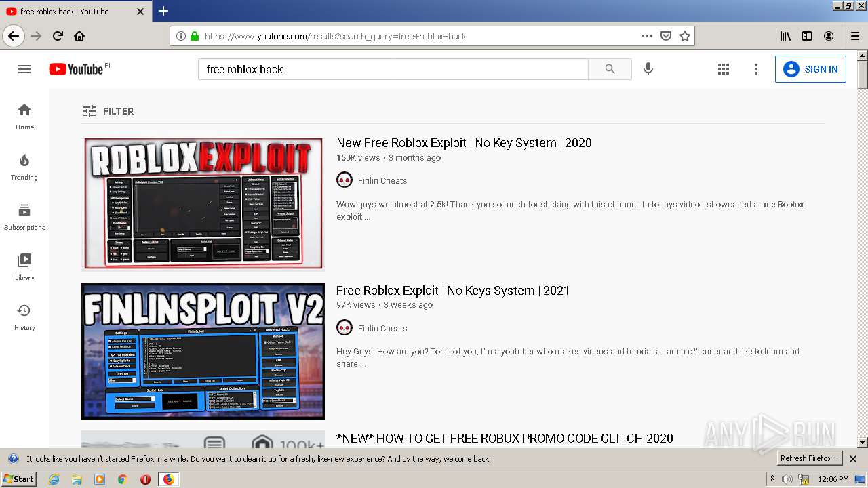Click the channel avatar of the 2021 video

(x=344, y=328)
